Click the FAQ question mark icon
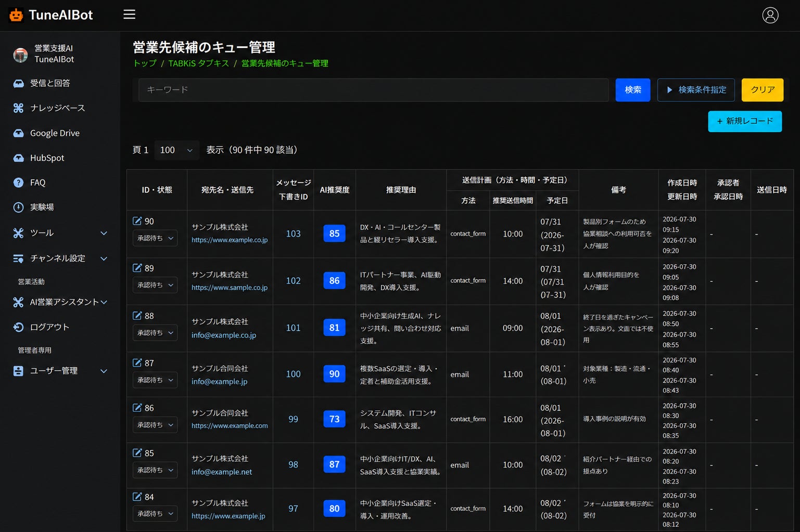This screenshot has height=532, width=800. pyautogui.click(x=18, y=183)
